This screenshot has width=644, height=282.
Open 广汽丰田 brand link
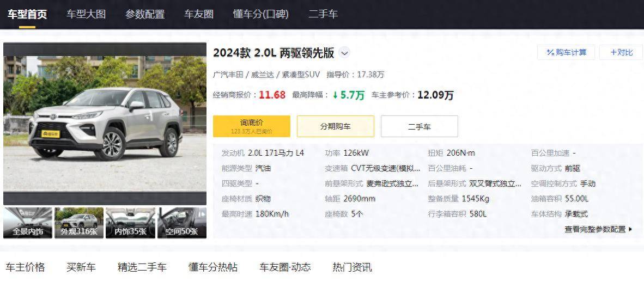coord(228,75)
